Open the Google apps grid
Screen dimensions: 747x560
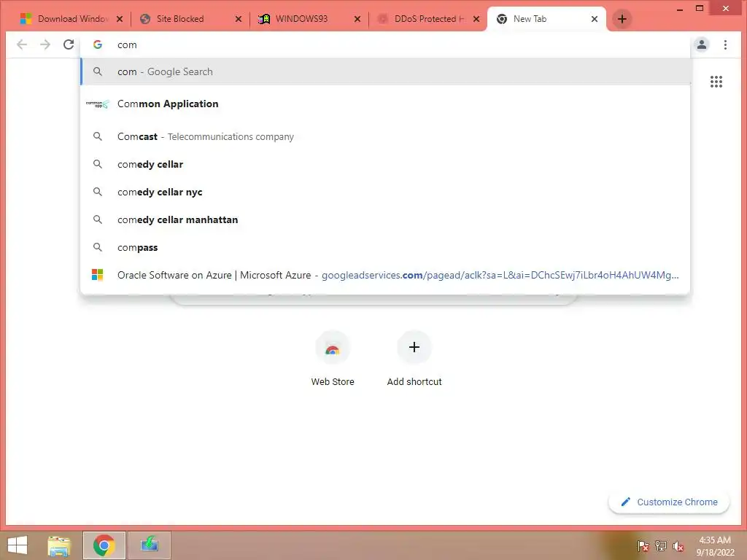pyautogui.click(x=716, y=82)
